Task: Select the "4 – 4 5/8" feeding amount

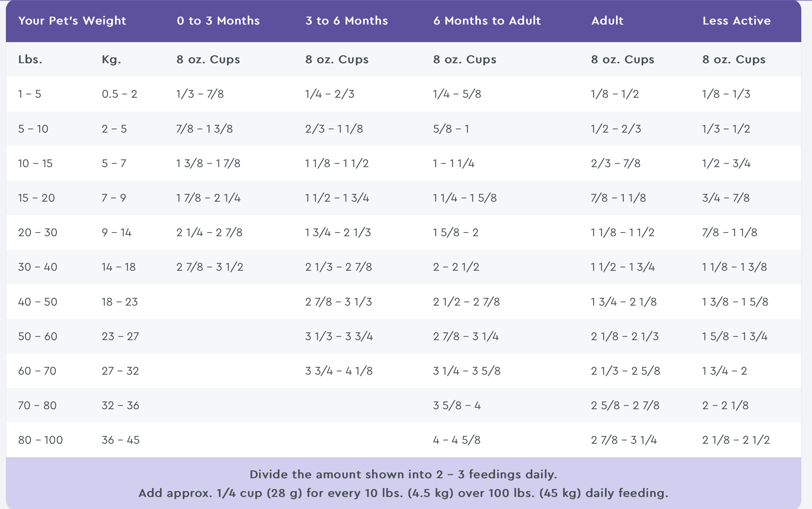Action: point(457,440)
